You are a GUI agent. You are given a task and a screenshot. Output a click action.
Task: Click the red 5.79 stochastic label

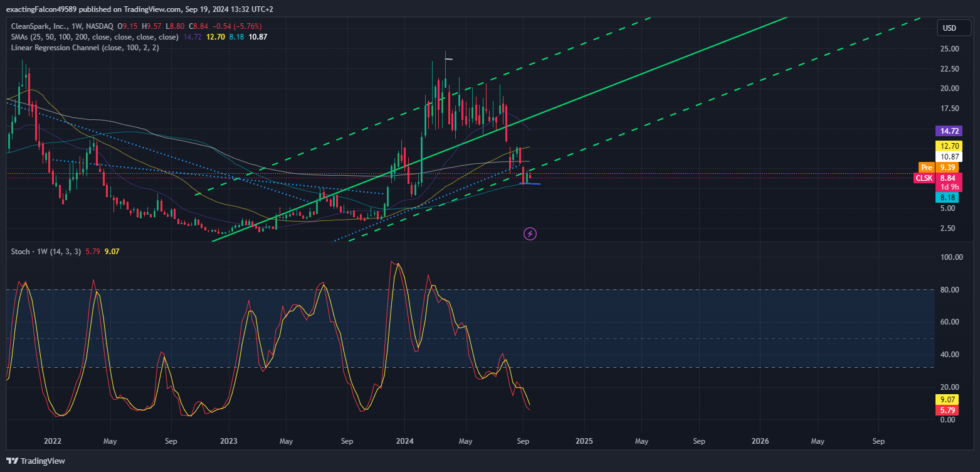tap(947, 410)
